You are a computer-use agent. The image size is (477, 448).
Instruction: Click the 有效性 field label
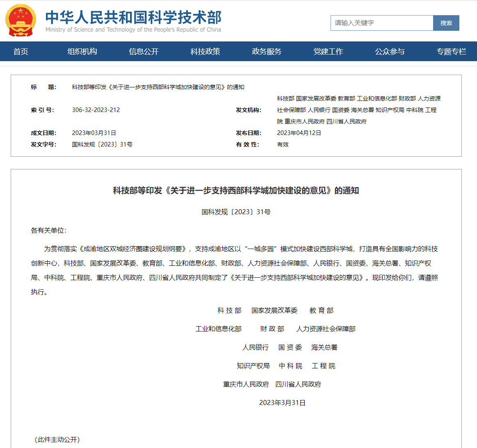point(248,144)
